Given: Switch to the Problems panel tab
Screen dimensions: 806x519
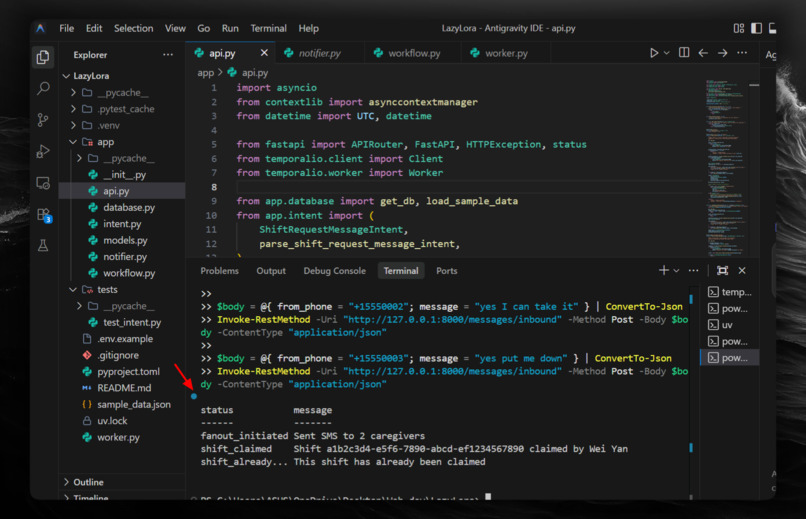Looking at the screenshot, I should (219, 271).
